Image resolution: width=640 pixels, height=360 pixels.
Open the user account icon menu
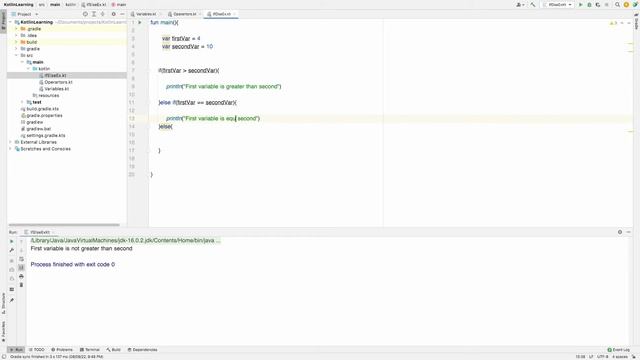tap(520, 4)
